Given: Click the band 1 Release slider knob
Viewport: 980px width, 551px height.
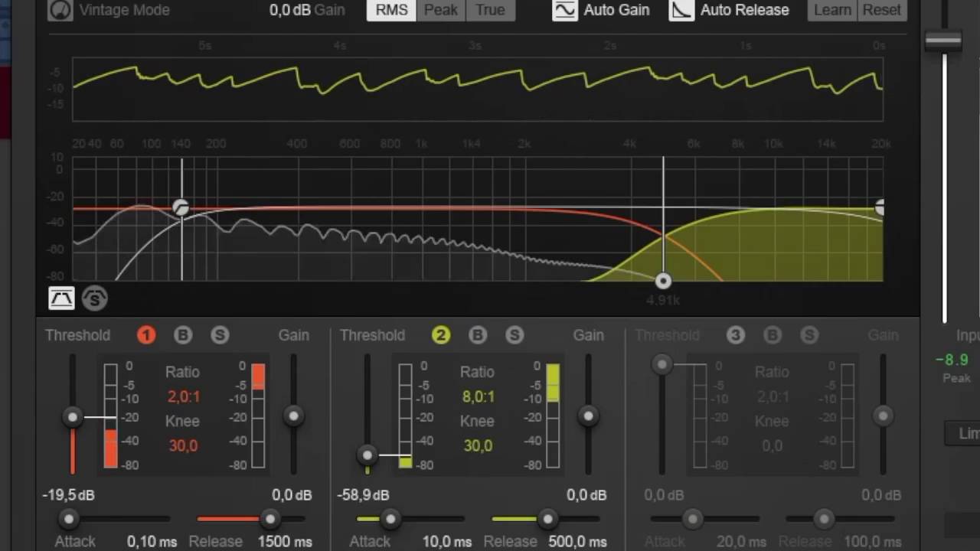Looking at the screenshot, I should pos(269,520).
